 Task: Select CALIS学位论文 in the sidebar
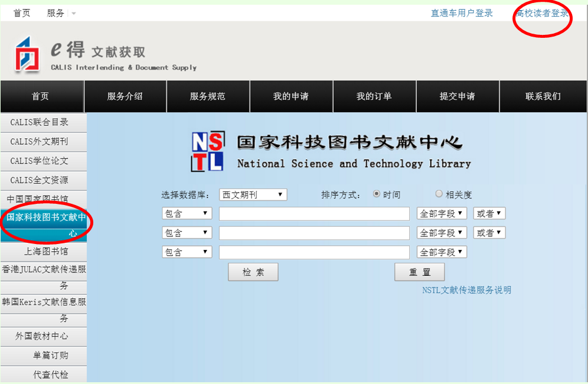click(44, 161)
